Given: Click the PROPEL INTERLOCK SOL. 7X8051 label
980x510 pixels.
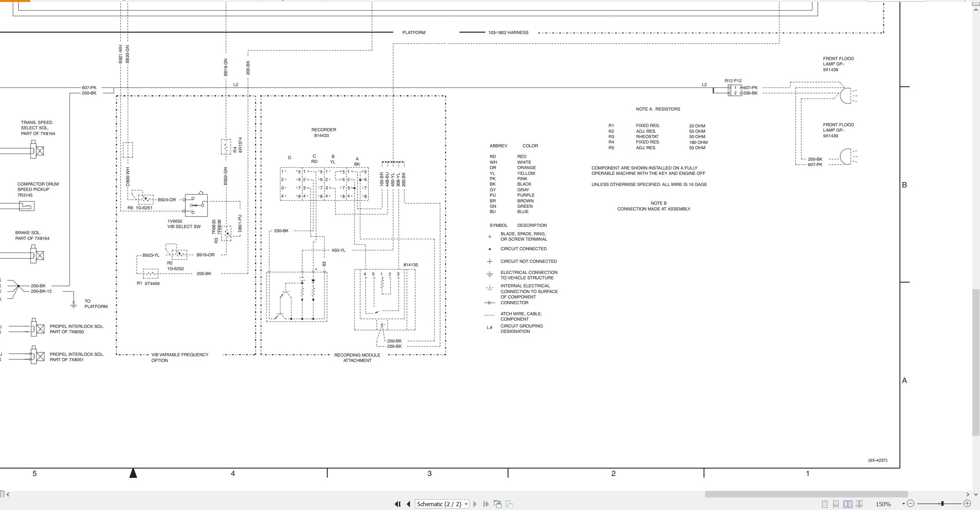Looking at the screenshot, I should tap(77, 357).
